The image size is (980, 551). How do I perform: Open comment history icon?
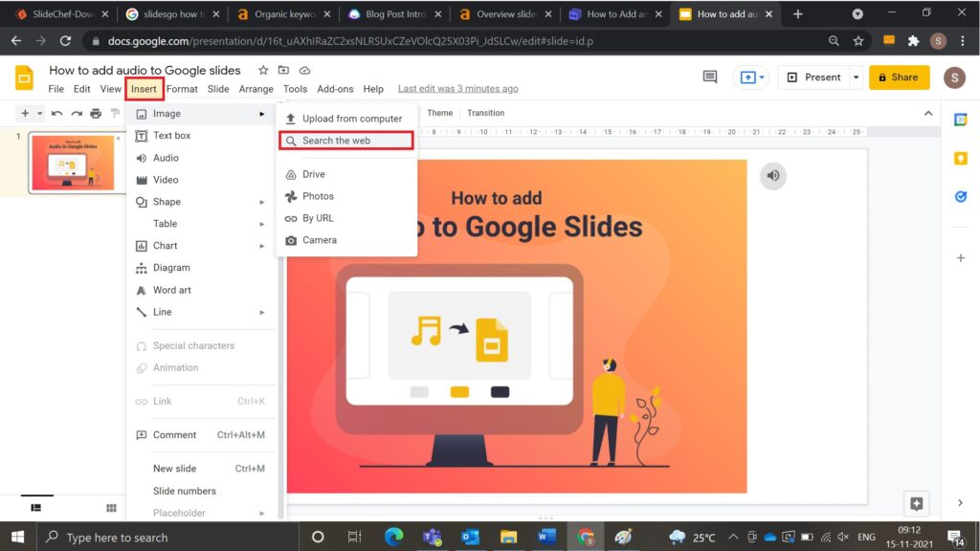pos(710,77)
